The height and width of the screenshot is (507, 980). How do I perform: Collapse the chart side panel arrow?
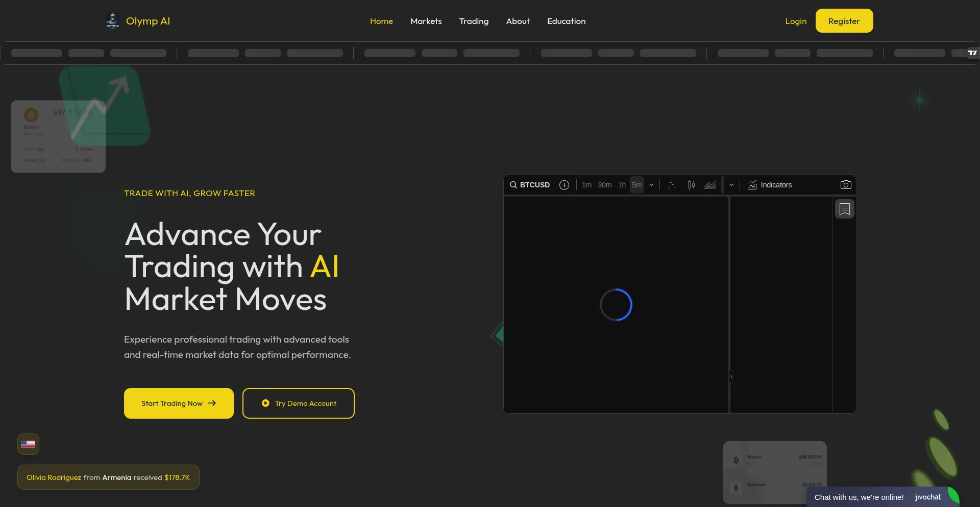pos(731,376)
